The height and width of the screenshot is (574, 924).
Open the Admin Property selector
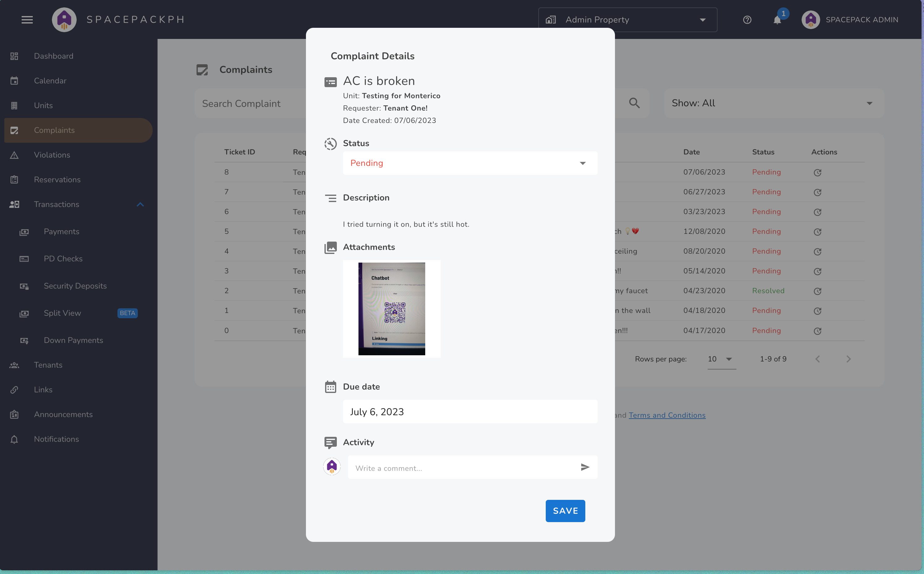coord(628,20)
